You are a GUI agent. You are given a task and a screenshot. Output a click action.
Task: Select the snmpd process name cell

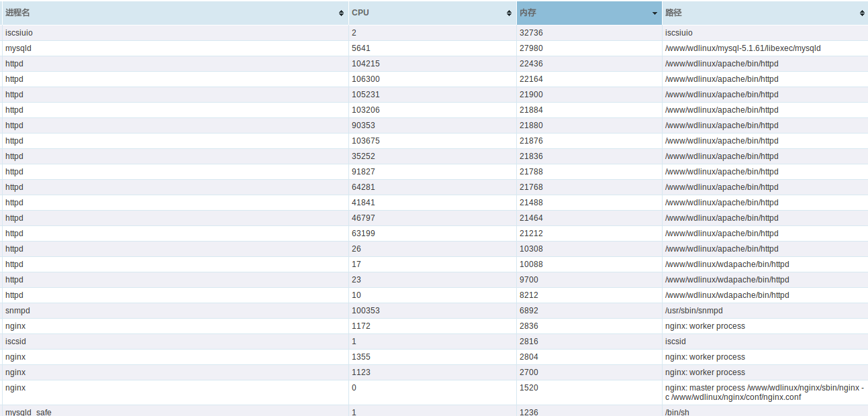(x=175, y=311)
